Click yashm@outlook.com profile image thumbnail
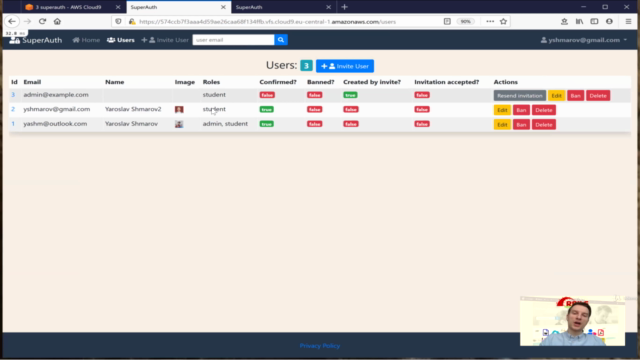The height and width of the screenshot is (360, 640). tap(179, 124)
